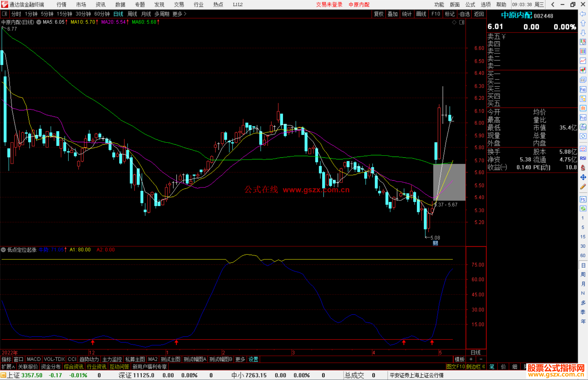Viewport: 588px width, 380px height.
Task: Click the 复权 button
Action: [378, 14]
